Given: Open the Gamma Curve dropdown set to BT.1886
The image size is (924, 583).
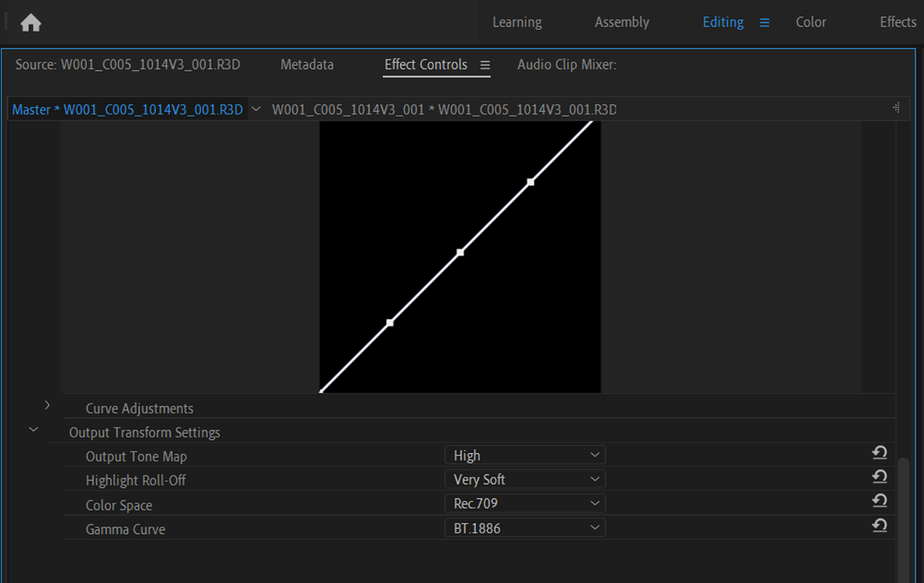Looking at the screenshot, I should click(525, 528).
